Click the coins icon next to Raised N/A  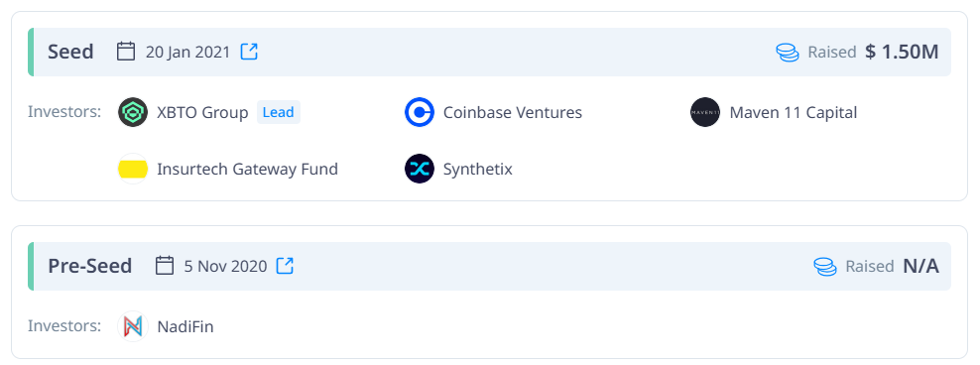[825, 267]
